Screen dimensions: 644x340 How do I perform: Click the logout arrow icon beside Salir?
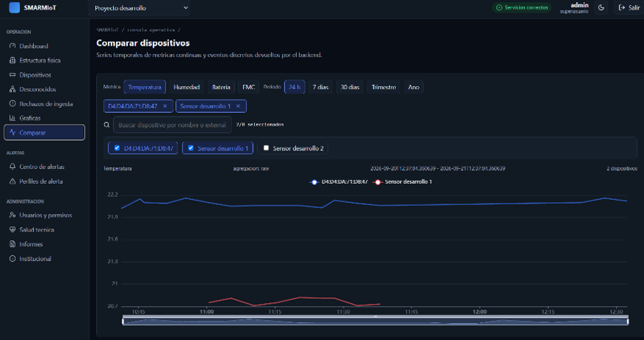(621, 7)
